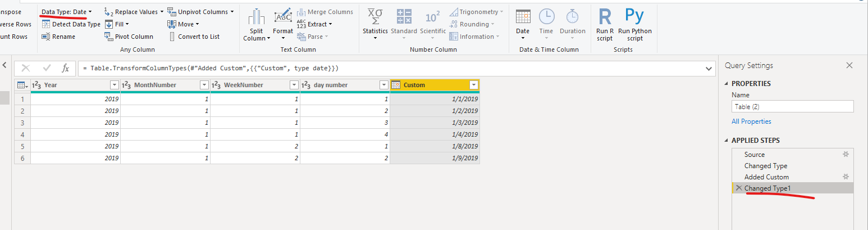The height and width of the screenshot is (230, 868).
Task: Expand the Data Type: Date dropdown
Action: point(67,12)
